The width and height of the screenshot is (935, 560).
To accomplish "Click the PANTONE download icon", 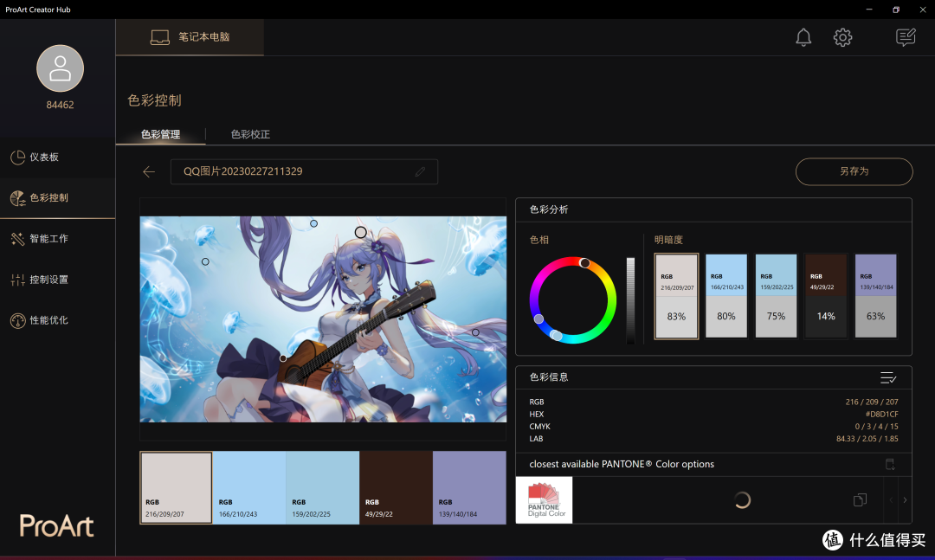I will [890, 464].
